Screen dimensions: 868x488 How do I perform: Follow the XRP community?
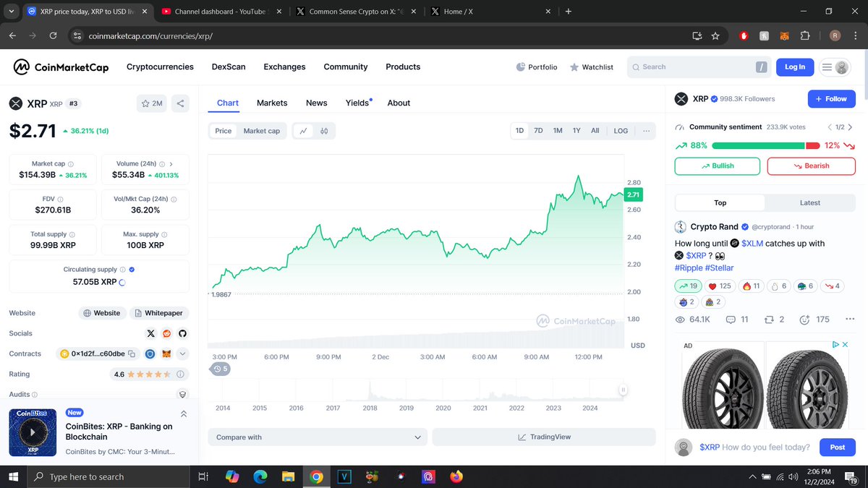coord(832,99)
